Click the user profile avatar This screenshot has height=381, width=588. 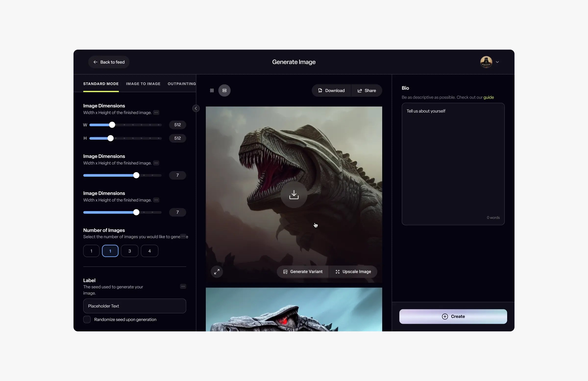pyautogui.click(x=486, y=62)
